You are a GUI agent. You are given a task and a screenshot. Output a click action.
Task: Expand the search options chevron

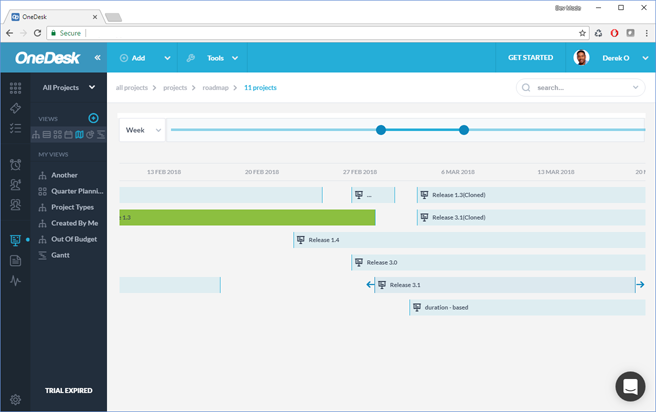click(636, 87)
